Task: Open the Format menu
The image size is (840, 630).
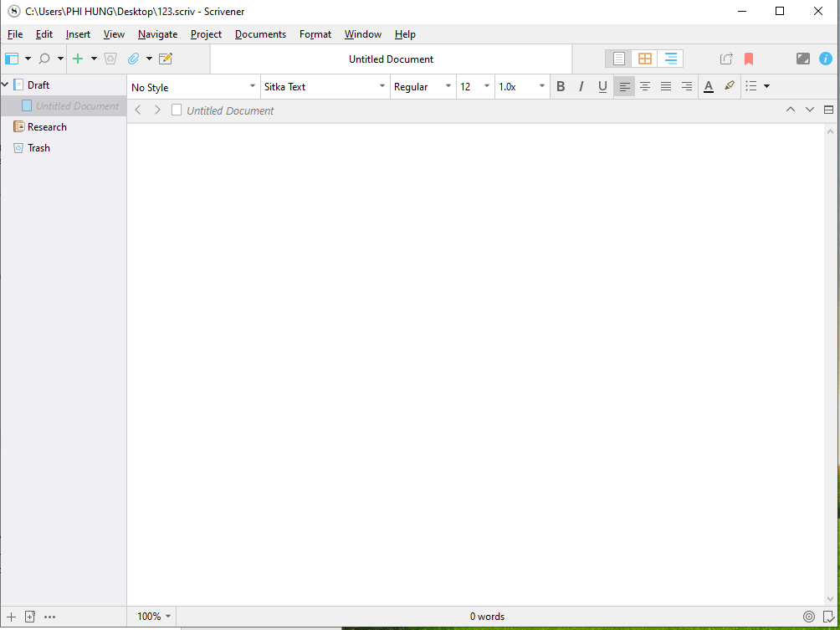Action: coord(315,34)
